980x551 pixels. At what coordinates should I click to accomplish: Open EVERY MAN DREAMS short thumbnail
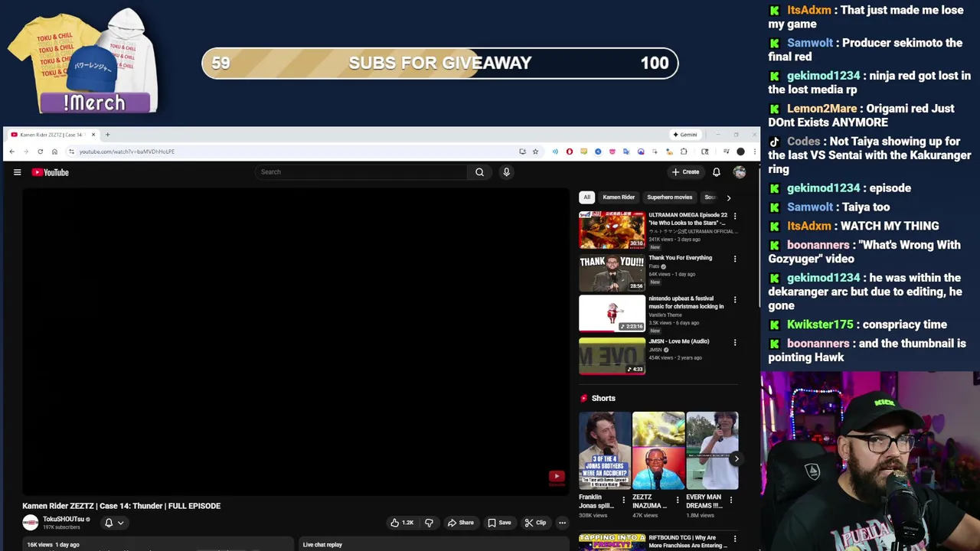pos(712,451)
